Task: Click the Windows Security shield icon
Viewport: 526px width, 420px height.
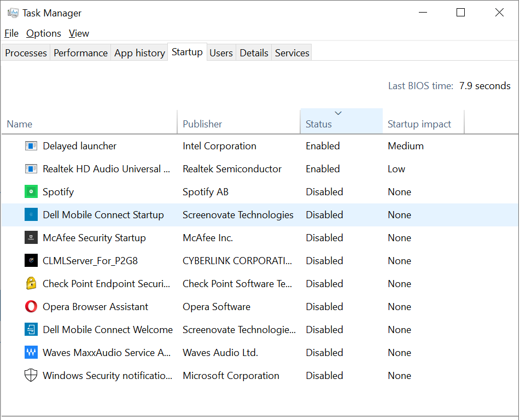Action: pyautogui.click(x=31, y=376)
